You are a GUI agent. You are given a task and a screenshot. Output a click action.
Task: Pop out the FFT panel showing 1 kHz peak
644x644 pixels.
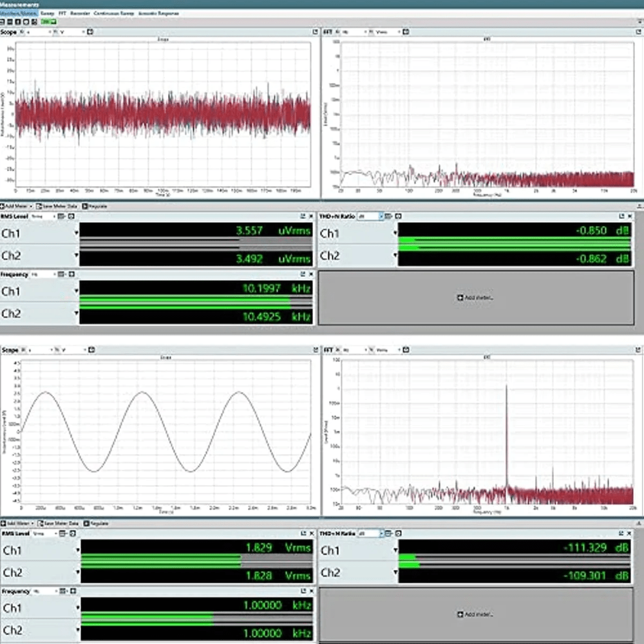pyautogui.click(x=638, y=350)
